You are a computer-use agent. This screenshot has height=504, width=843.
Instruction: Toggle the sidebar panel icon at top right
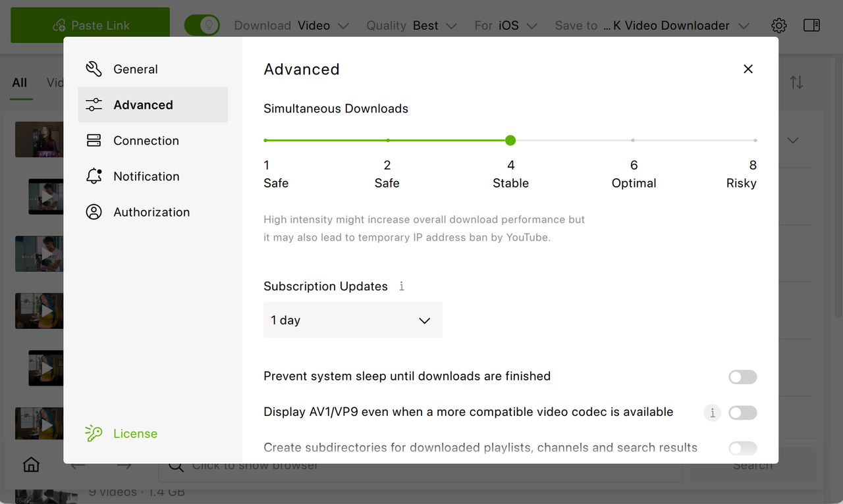pos(812,26)
